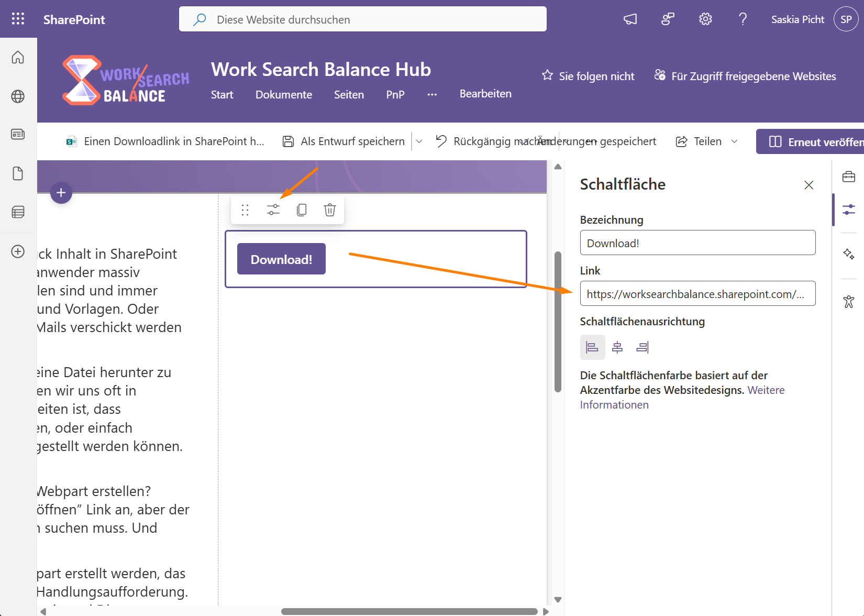
Task: Click the horizontal scrollbar thumb
Action: click(x=409, y=611)
